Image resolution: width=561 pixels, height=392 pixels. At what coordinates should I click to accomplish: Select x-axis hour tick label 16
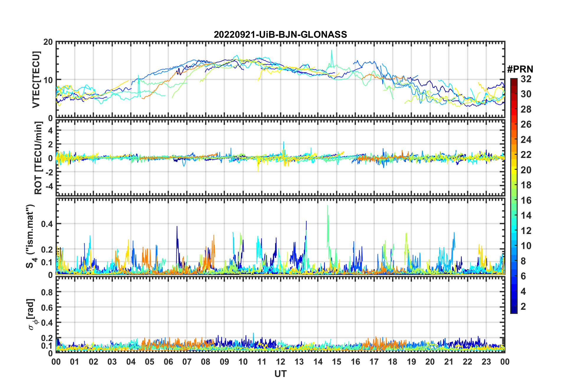click(355, 362)
